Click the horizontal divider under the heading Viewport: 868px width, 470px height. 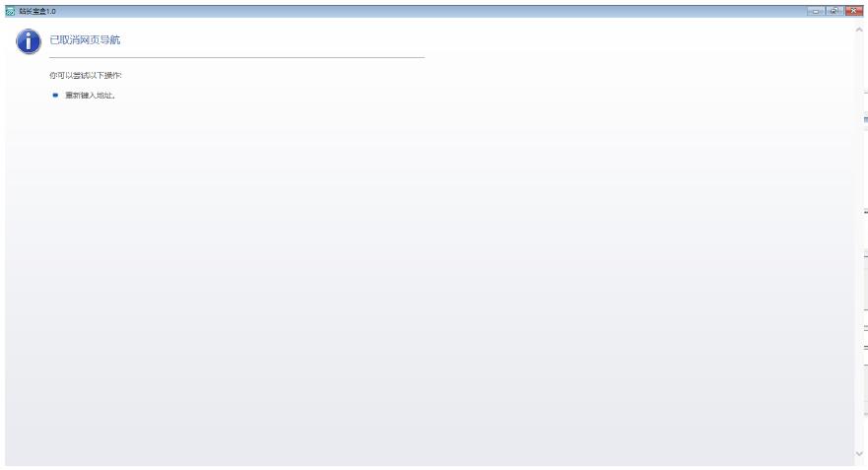pos(236,57)
